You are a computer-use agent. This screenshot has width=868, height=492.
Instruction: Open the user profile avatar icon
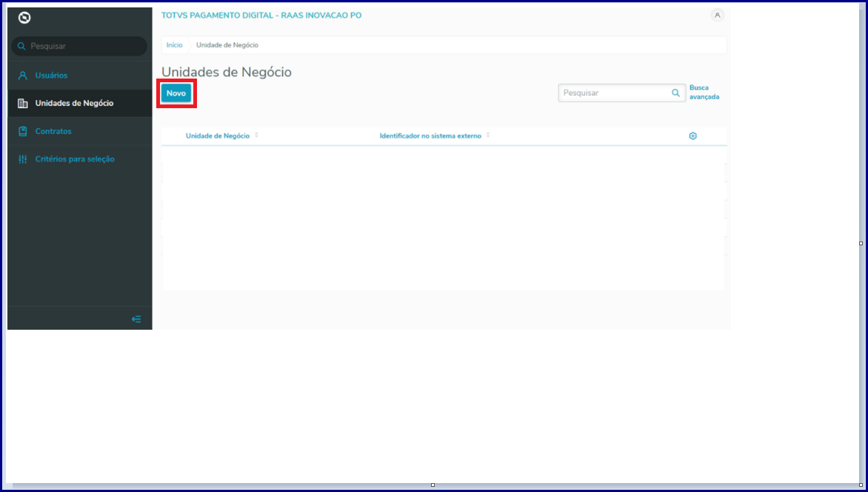[x=717, y=16]
